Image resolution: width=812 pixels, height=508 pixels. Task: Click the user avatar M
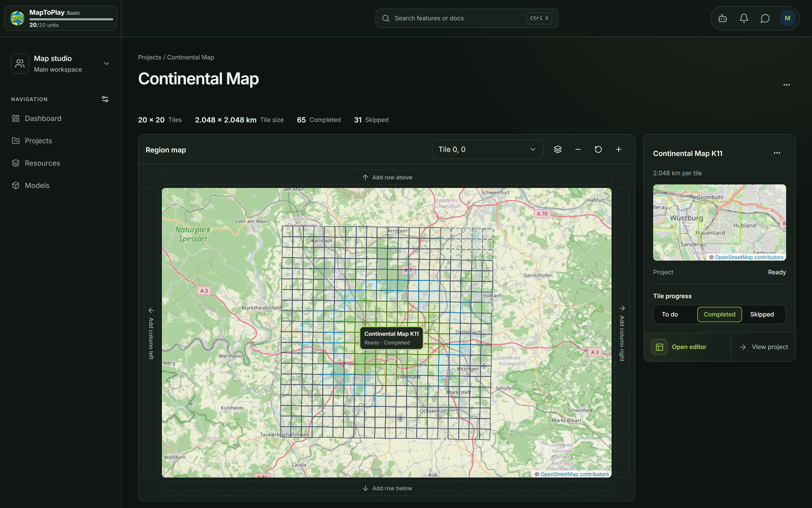coord(787,19)
